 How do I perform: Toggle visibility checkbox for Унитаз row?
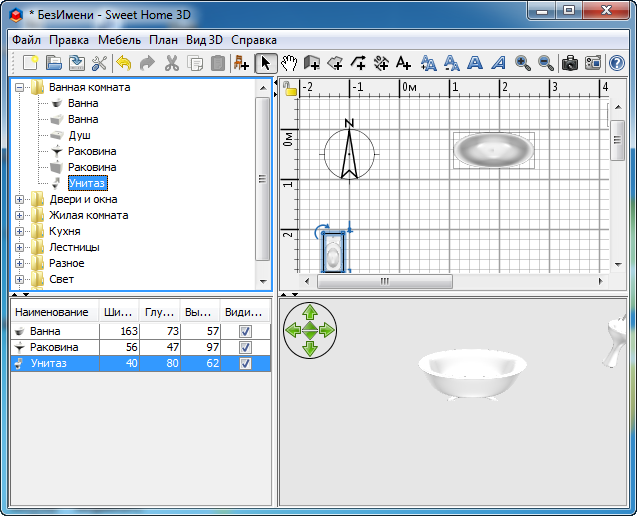click(x=245, y=364)
